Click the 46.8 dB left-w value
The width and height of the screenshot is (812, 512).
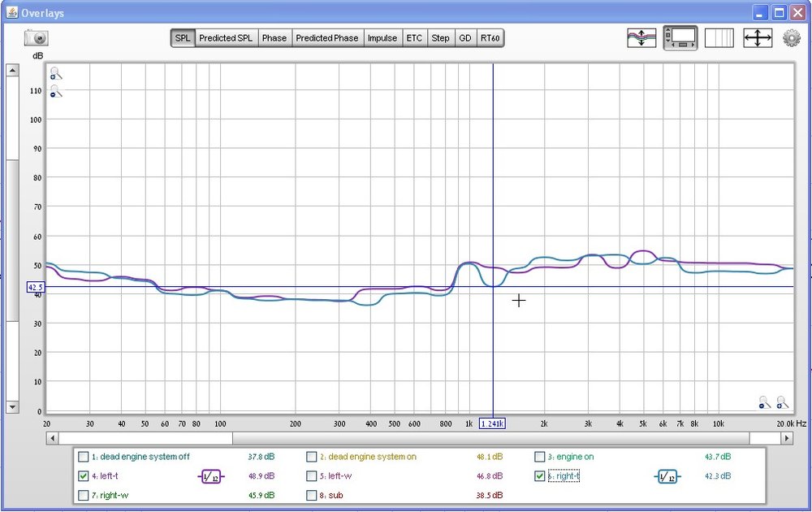point(490,476)
